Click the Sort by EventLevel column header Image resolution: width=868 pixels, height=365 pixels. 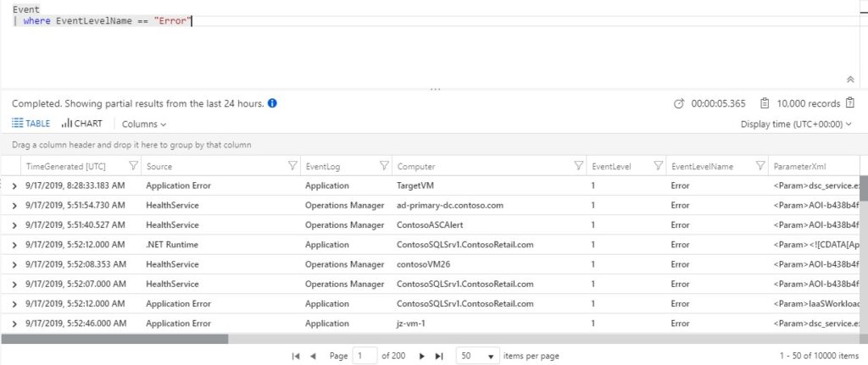[612, 166]
